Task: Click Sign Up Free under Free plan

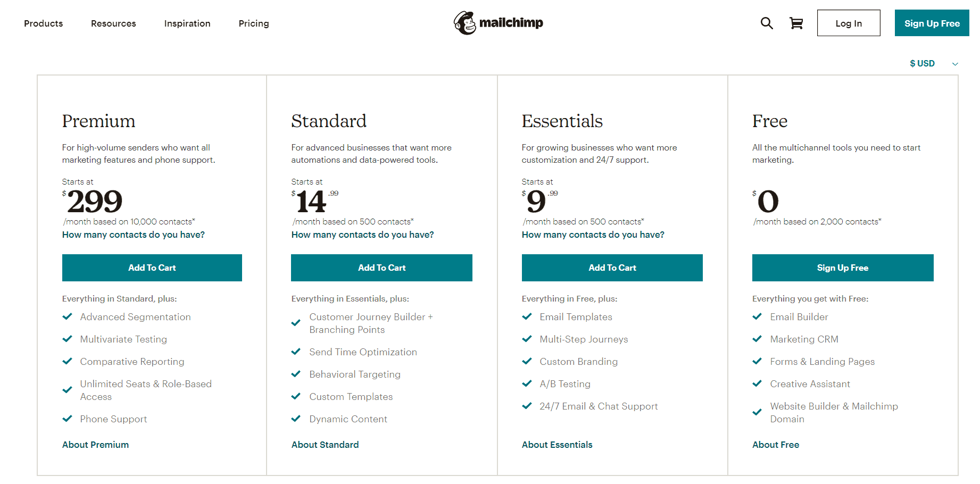Action: pyautogui.click(x=842, y=268)
